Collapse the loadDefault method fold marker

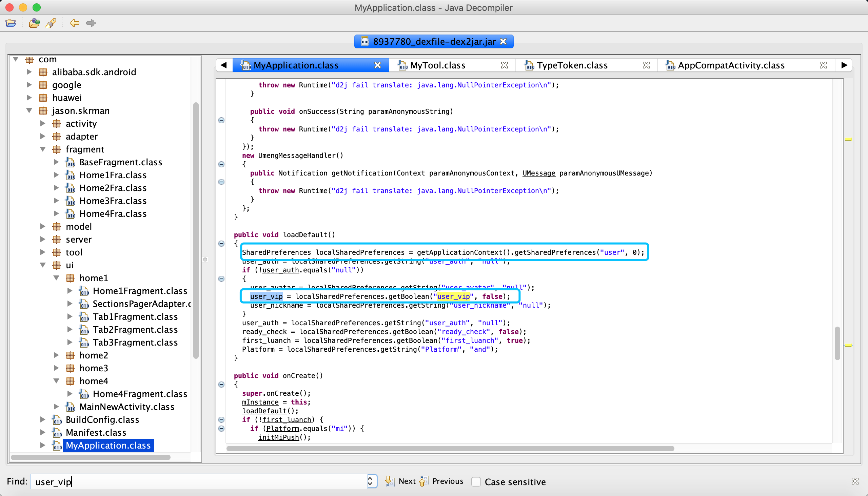(222, 244)
